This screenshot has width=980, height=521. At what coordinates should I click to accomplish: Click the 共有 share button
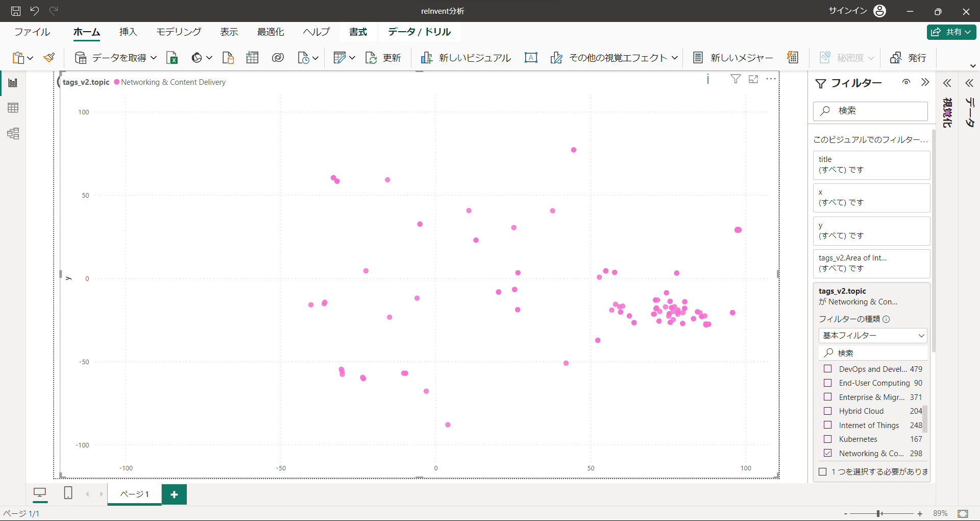click(951, 32)
